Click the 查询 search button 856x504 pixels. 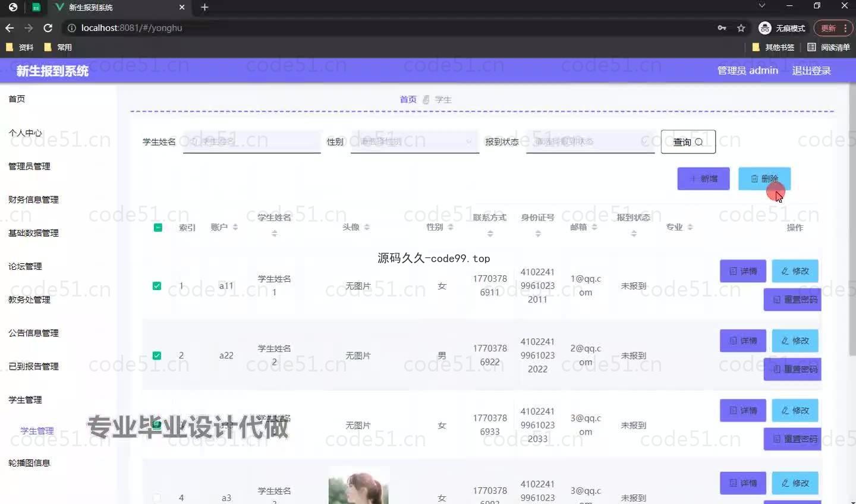(x=688, y=142)
